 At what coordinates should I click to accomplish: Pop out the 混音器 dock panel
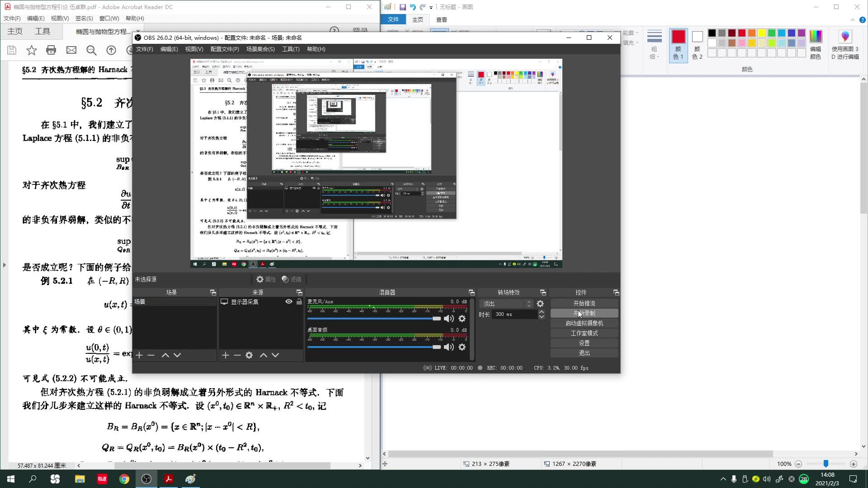[x=472, y=292]
